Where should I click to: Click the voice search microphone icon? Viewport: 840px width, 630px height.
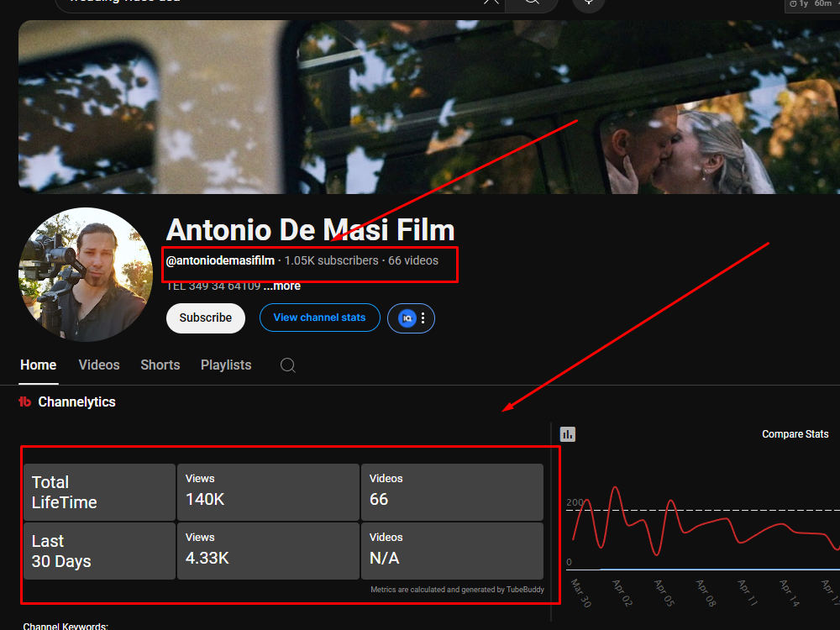coord(588,3)
